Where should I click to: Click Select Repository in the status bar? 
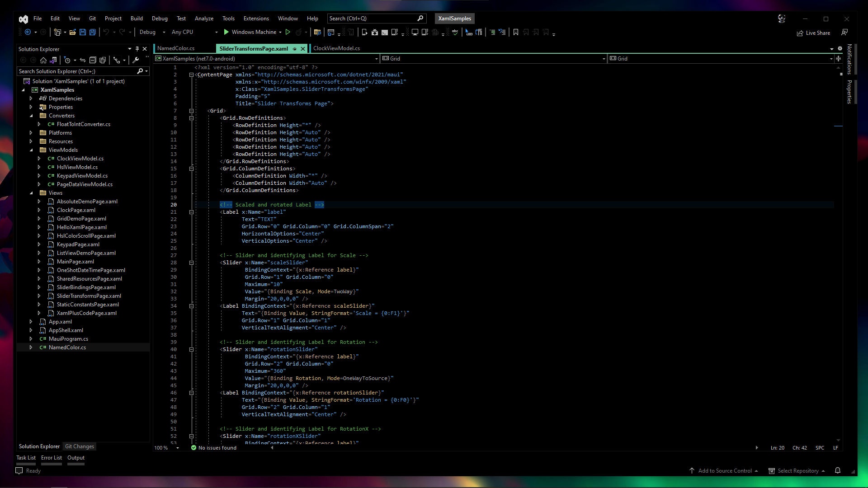[x=798, y=470]
